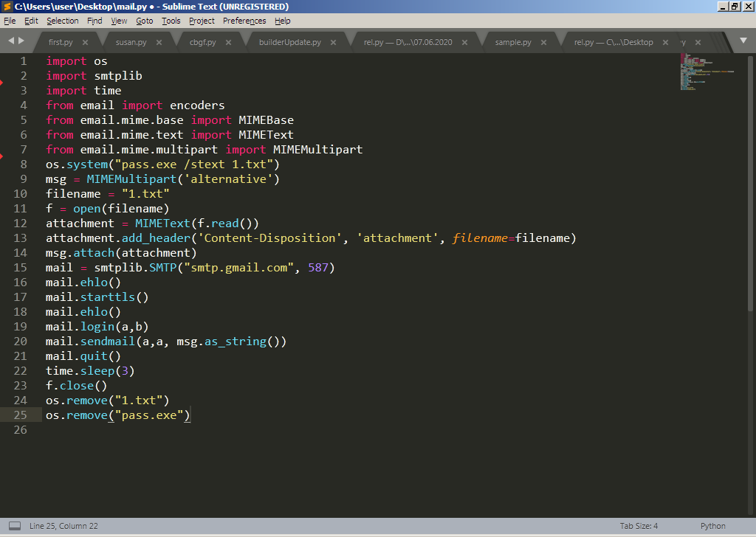The image size is (756, 537).
Task: Switch to the cbgf.py tab
Action: (x=202, y=42)
